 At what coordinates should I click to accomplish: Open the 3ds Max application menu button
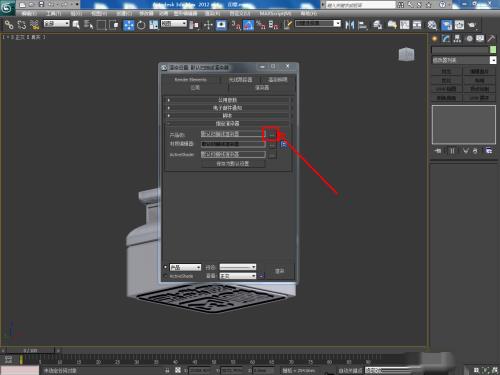pos(7,8)
